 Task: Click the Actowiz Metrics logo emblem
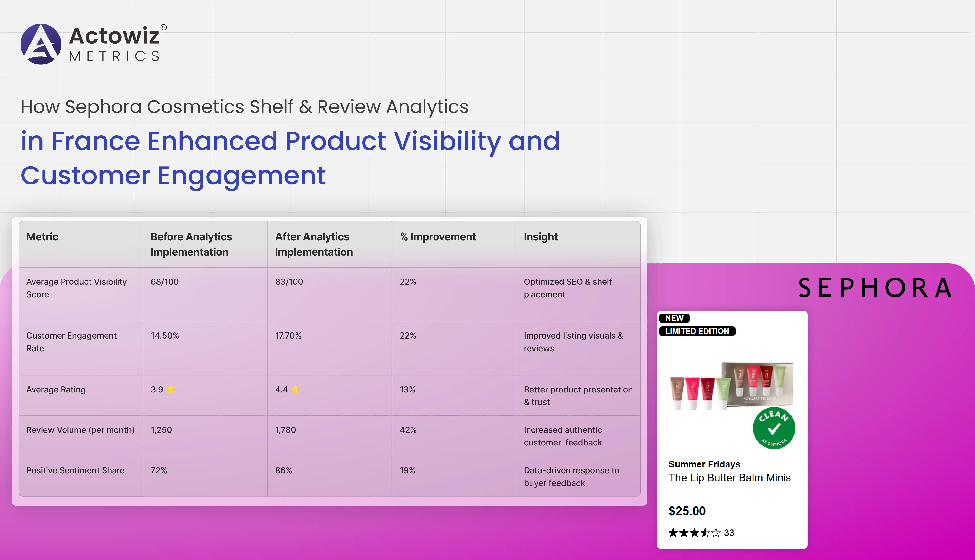[x=41, y=44]
